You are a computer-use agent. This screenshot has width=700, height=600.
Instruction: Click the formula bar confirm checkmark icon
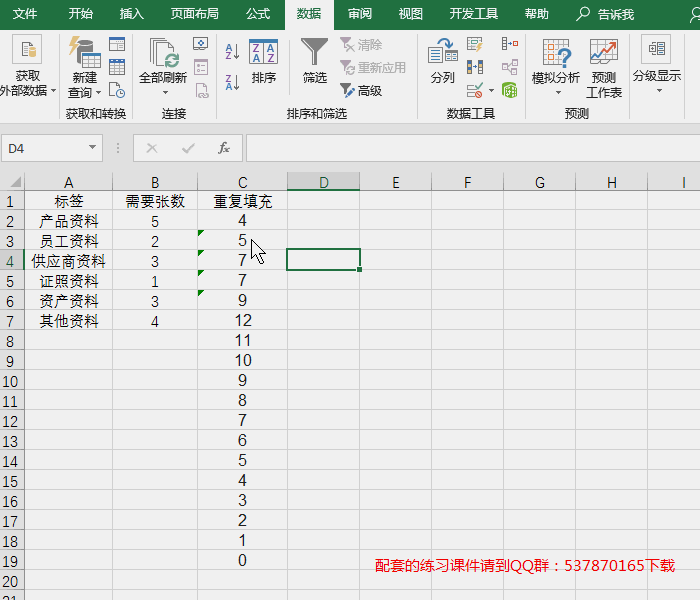188,148
